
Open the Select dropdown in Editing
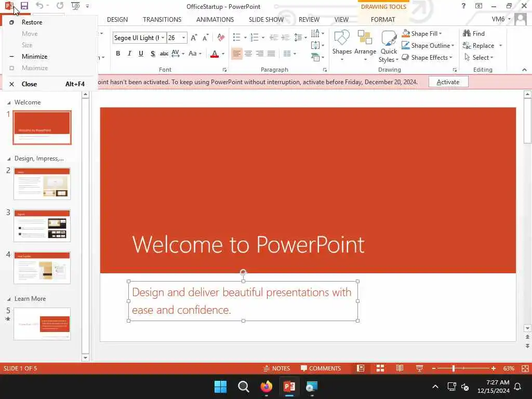click(478, 58)
